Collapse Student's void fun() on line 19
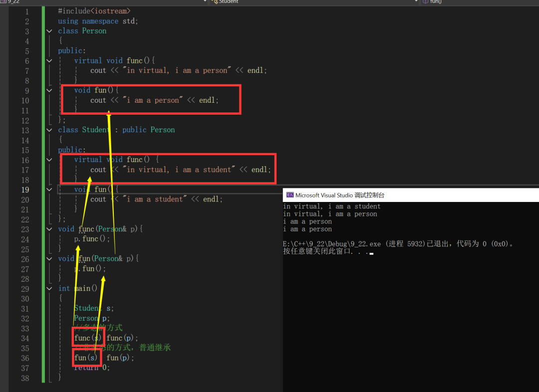The height and width of the screenshot is (392, 539). pyautogui.click(x=49, y=190)
